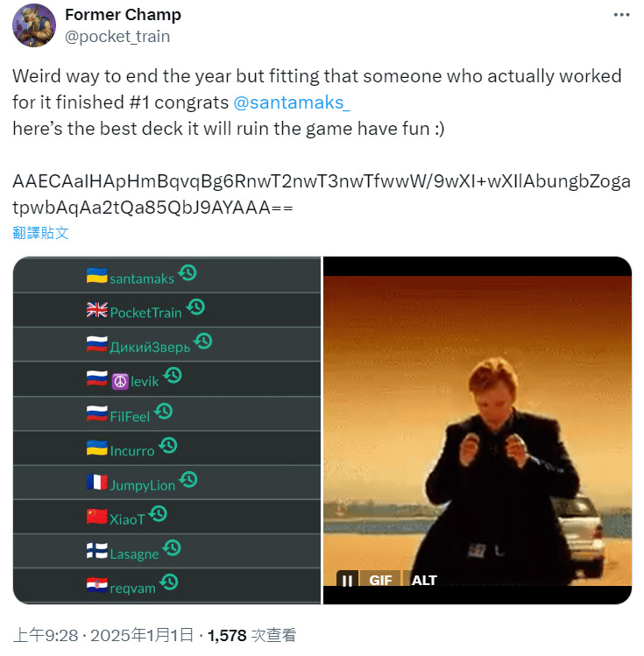Click the GIF label badge
This screenshot has width=644, height=656.
click(380, 580)
